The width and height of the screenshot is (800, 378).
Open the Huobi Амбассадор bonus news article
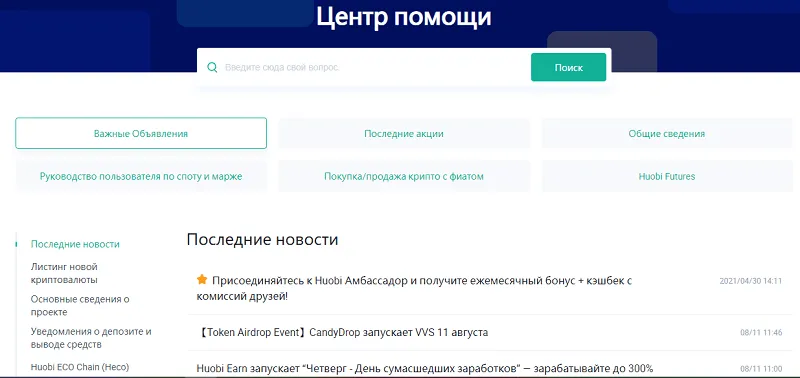(x=414, y=288)
